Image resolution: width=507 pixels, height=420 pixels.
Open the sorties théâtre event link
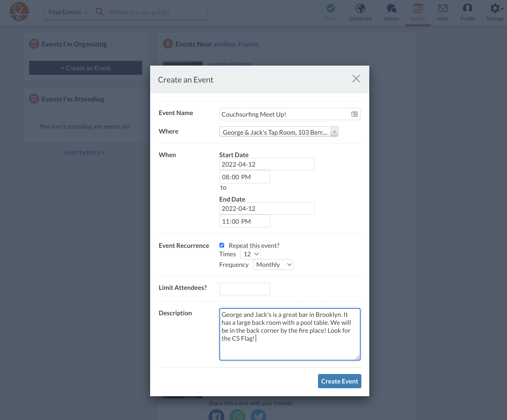tap(230, 63)
